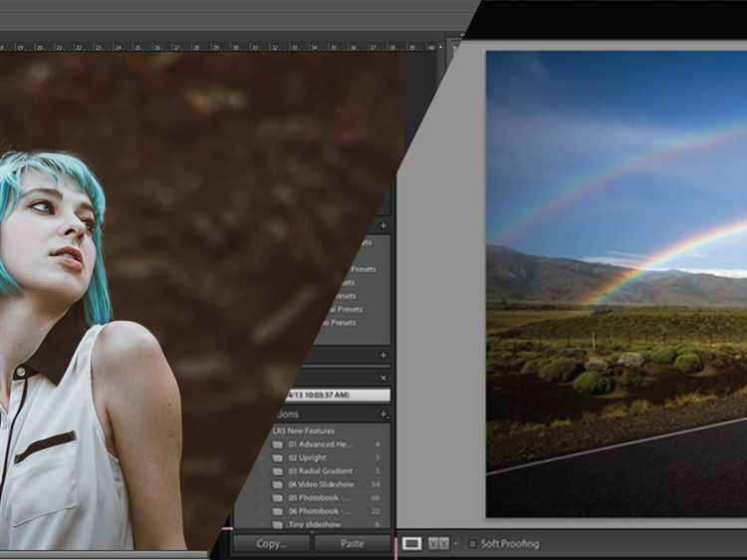Select the snapshot entry ending '10:03:37 AM)'
Viewport: 747px width, 560px height.
pyautogui.click(x=338, y=396)
